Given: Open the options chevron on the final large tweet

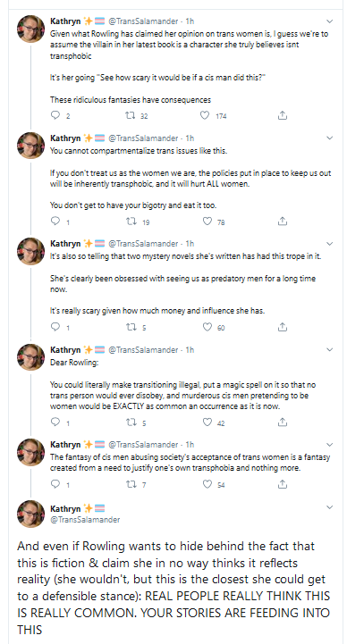Looking at the screenshot, I should 329,507.
